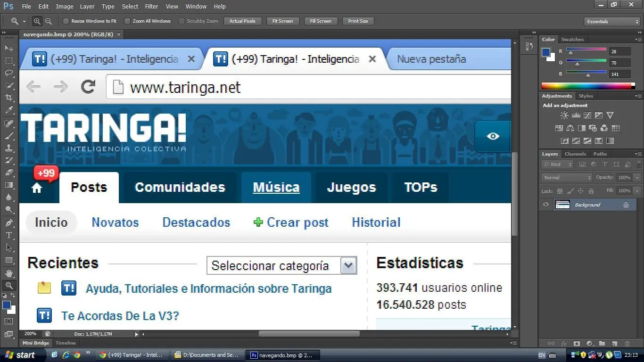This screenshot has height=362, width=644.
Task: Add an Exposure adjustment
Action: pos(598,115)
